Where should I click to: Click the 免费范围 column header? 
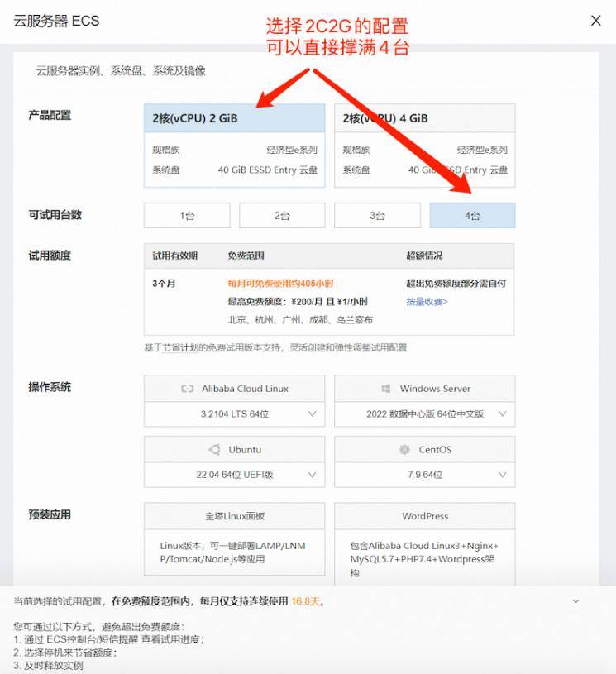click(246, 256)
